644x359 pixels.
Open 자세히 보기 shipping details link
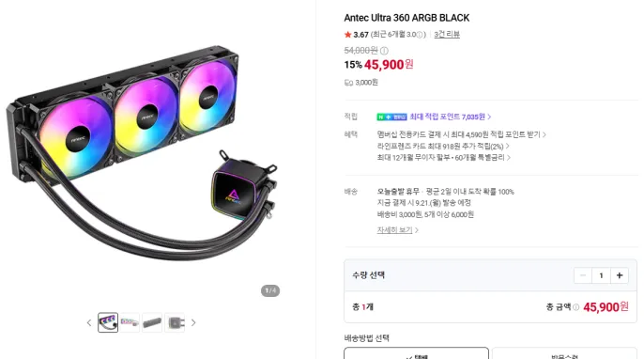coord(398,230)
